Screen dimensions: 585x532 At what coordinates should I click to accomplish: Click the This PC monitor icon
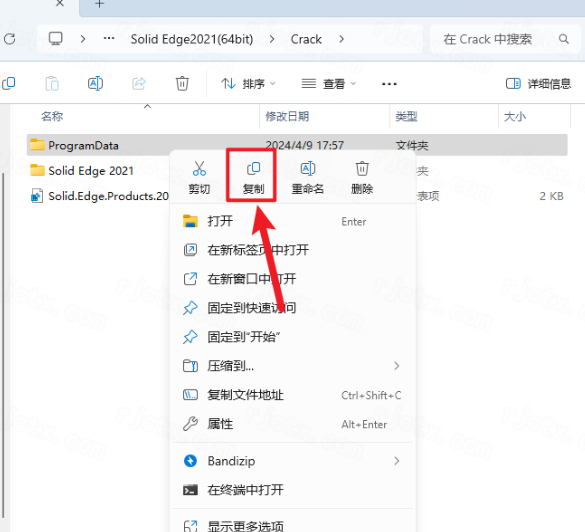pos(56,38)
